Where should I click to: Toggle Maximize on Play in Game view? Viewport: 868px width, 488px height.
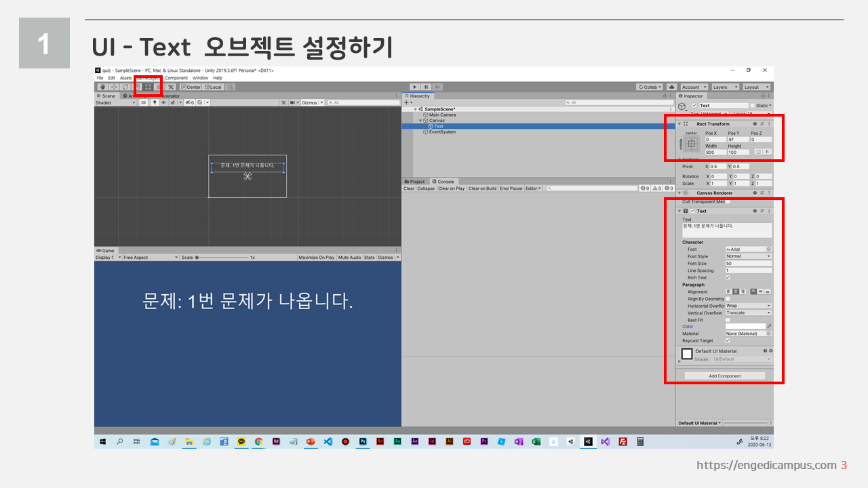coord(317,258)
